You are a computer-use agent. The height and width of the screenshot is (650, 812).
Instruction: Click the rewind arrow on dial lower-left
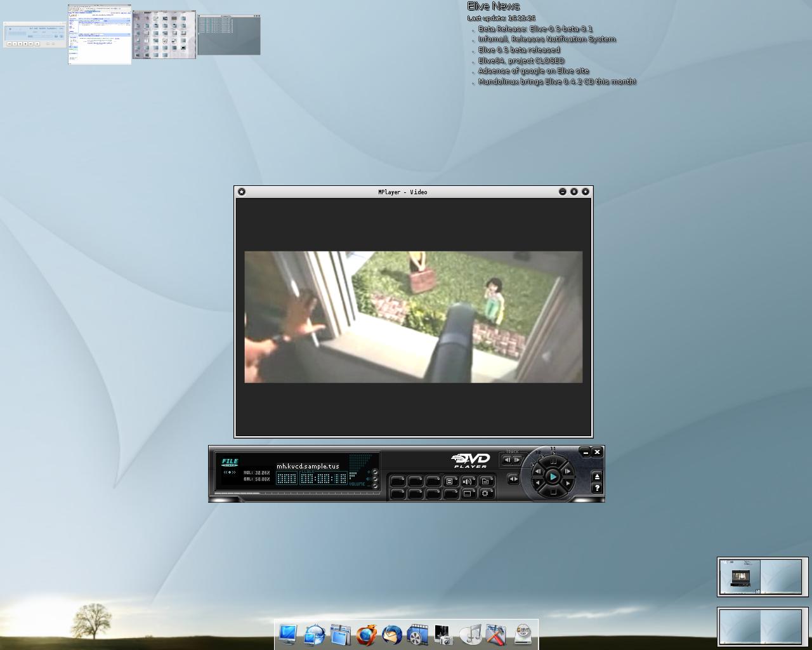537,482
